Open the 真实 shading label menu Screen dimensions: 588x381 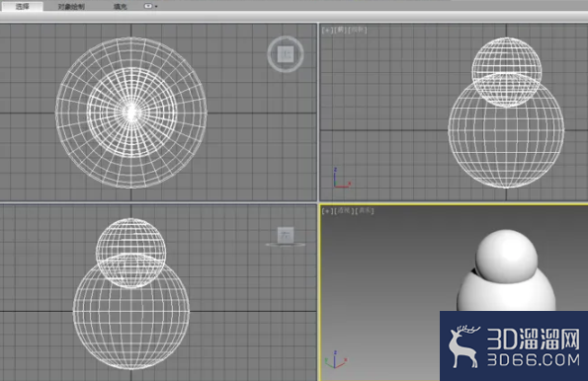tap(365, 211)
